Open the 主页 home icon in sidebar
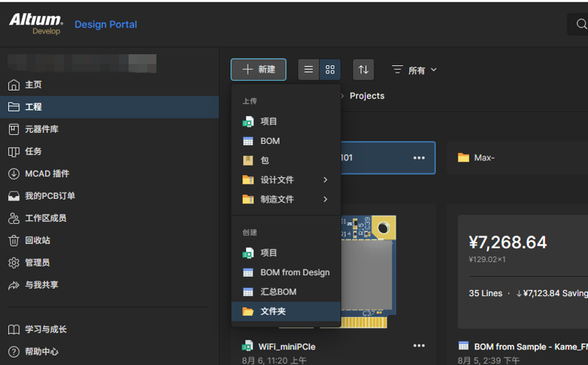588x365 pixels. pyautogui.click(x=14, y=85)
